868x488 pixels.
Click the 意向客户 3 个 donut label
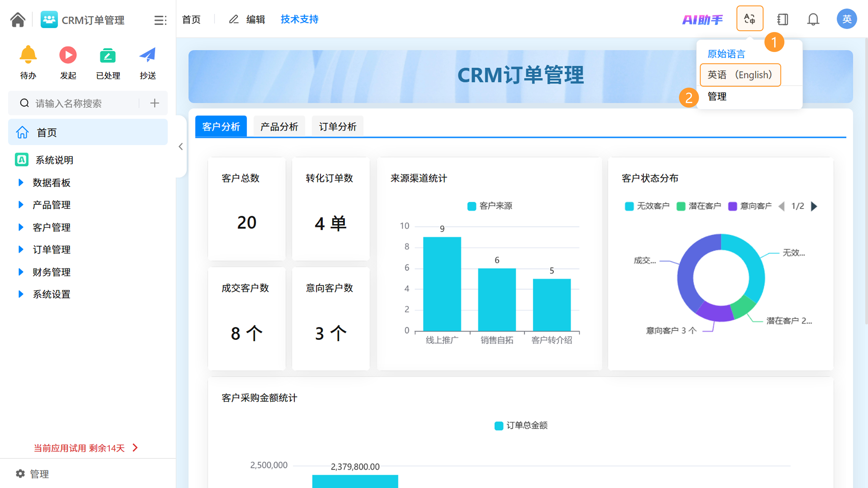pos(671,330)
